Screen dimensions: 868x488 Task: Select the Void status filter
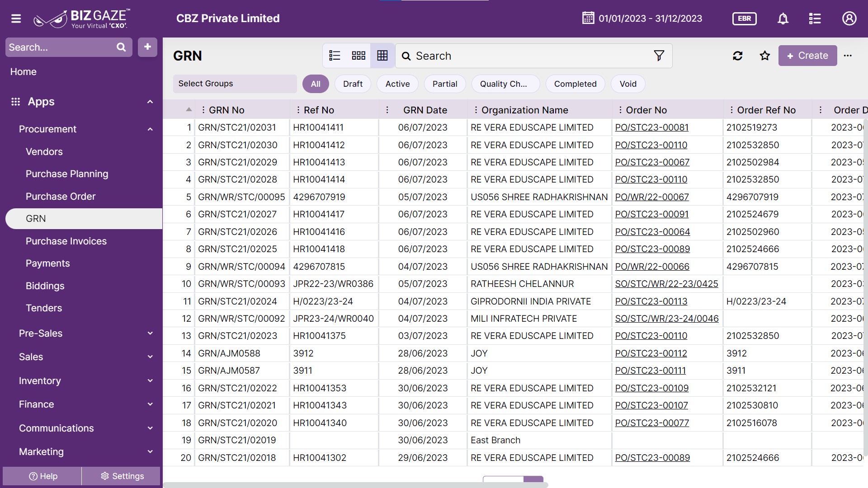click(x=628, y=84)
